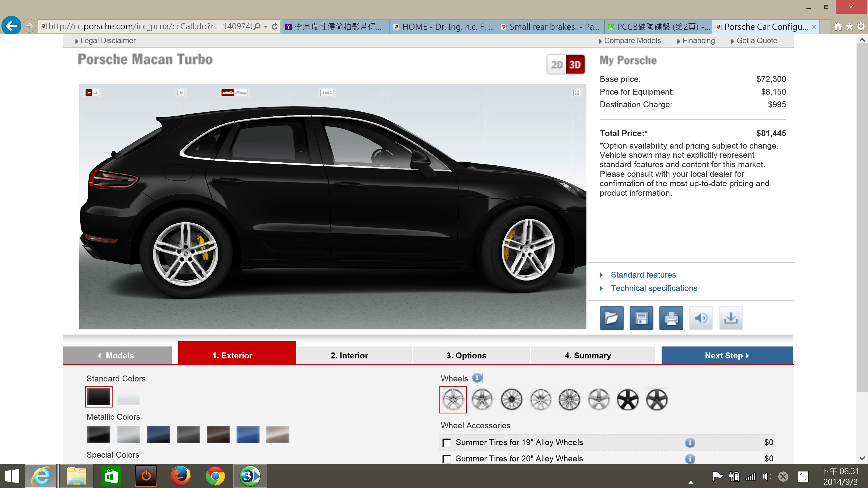This screenshot has width=868, height=488.
Task: Choose the brown metallic color swatch
Action: pyautogui.click(x=218, y=434)
